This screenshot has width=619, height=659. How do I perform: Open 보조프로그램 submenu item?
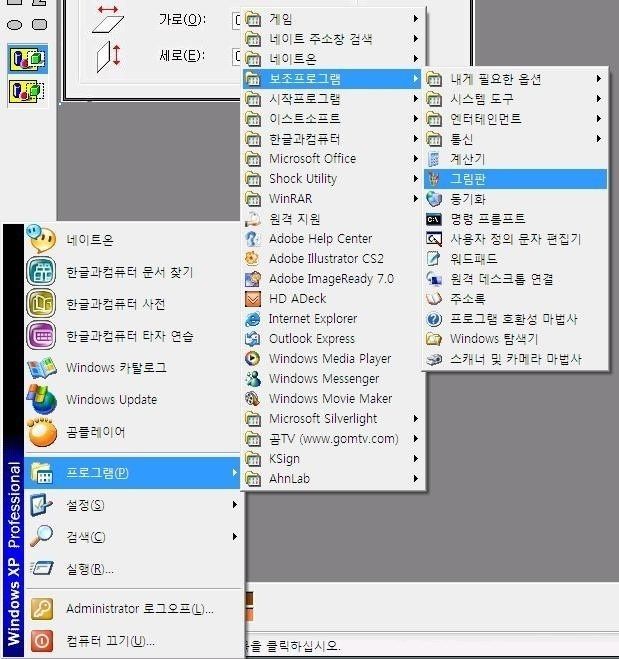(x=332, y=79)
